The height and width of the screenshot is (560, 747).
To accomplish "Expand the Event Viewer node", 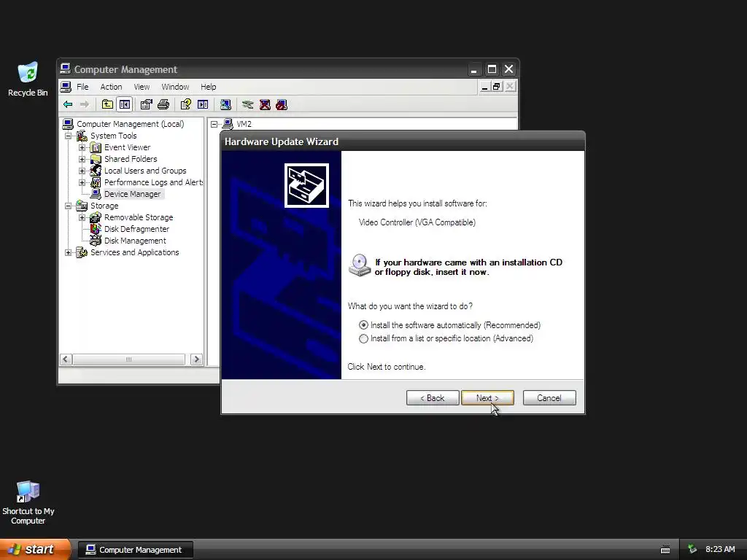I will tap(82, 147).
